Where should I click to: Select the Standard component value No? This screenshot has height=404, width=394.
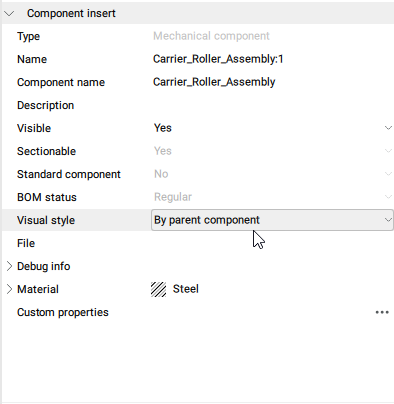pyautogui.click(x=161, y=174)
